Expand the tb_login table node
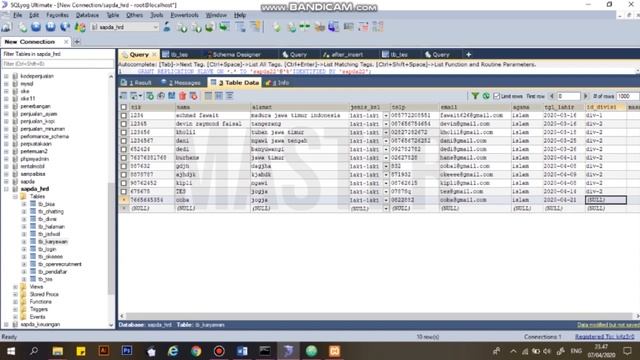This screenshot has width=640, height=360. point(24,249)
